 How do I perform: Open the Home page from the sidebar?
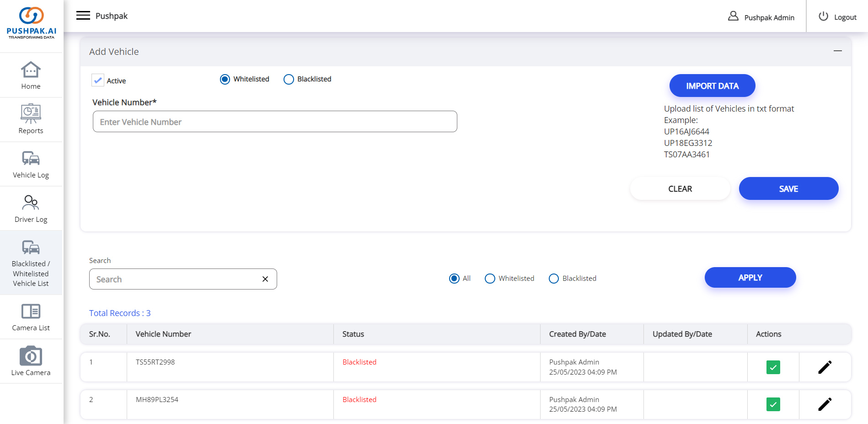coord(31,75)
